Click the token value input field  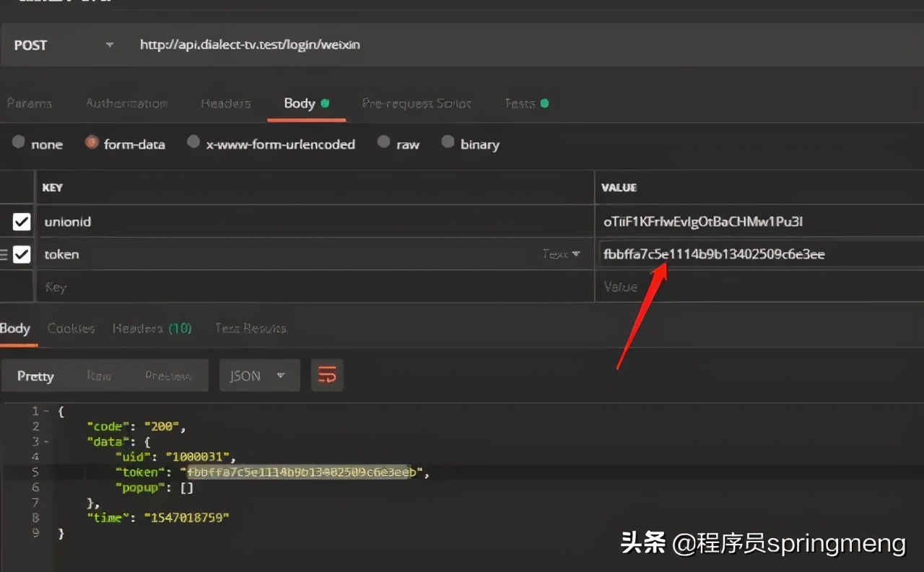[x=758, y=254]
